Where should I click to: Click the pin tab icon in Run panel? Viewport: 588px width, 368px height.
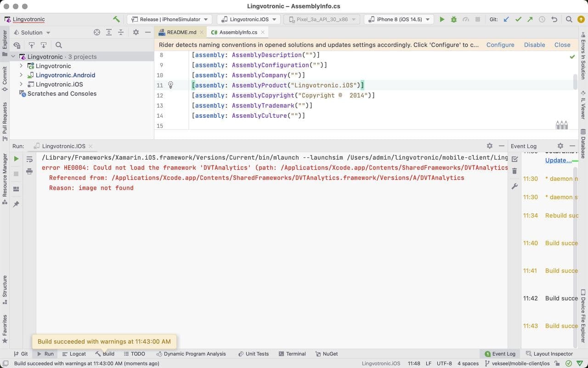point(16,204)
